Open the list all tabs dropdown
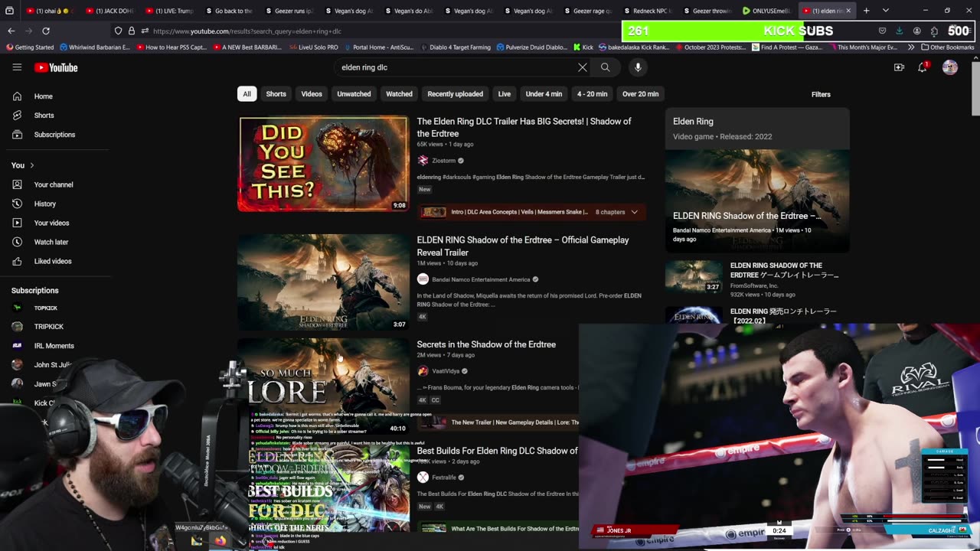Screen dimensions: 980x551 pos(885,11)
